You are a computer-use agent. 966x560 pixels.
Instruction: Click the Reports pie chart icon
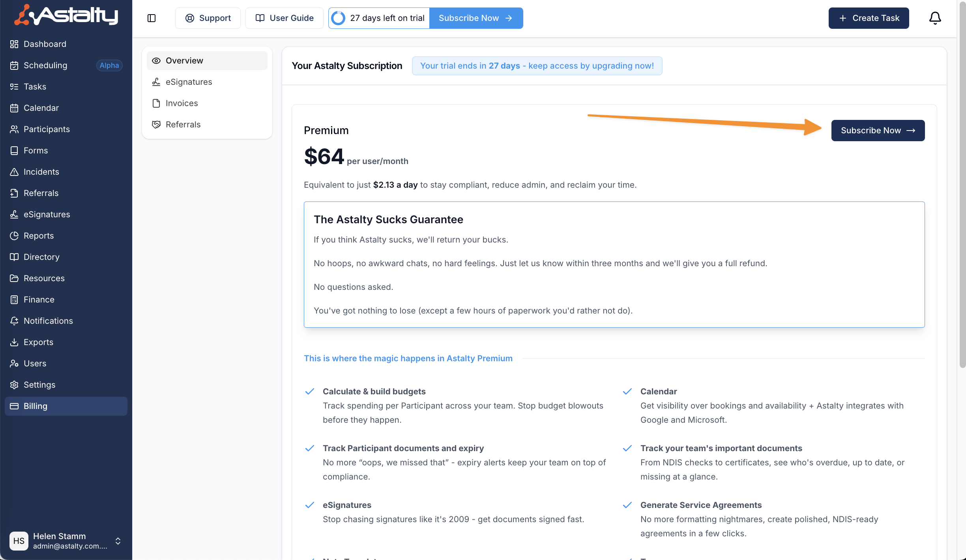tap(14, 236)
